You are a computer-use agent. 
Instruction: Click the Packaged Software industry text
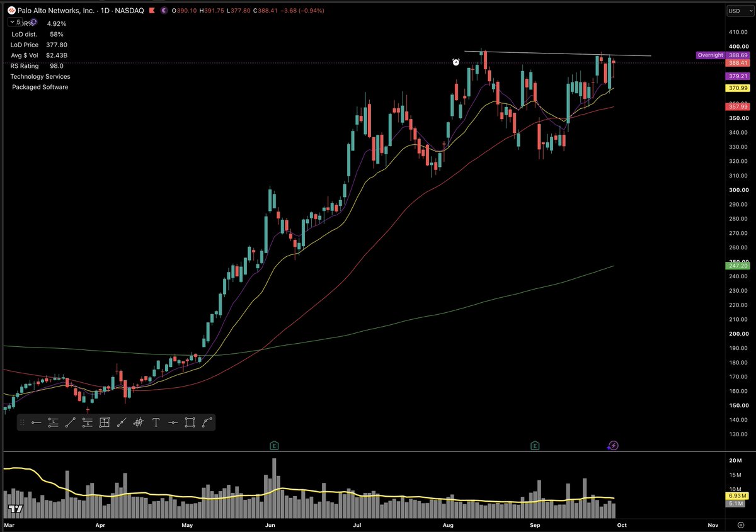[40, 87]
